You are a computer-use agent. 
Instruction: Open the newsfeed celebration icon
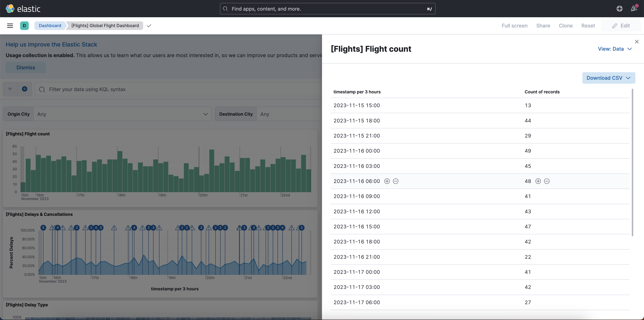(x=634, y=9)
